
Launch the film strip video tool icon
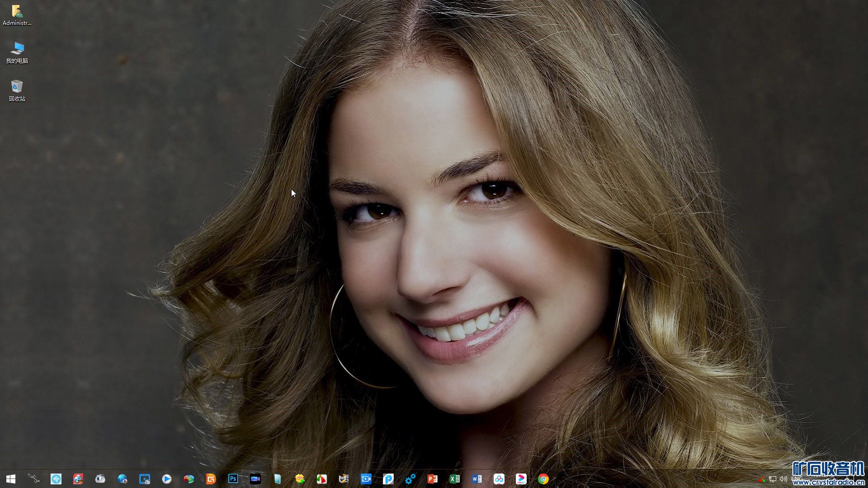[x=145, y=479]
